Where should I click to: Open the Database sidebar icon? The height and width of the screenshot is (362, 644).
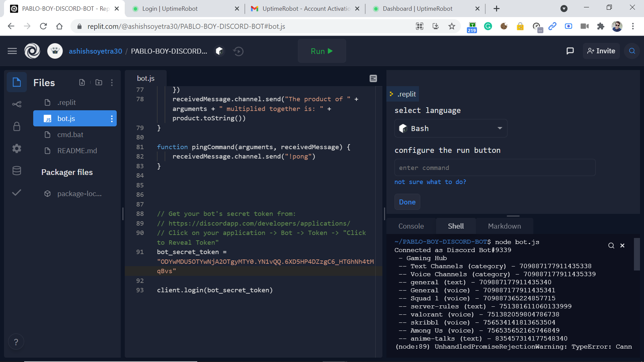tap(17, 171)
